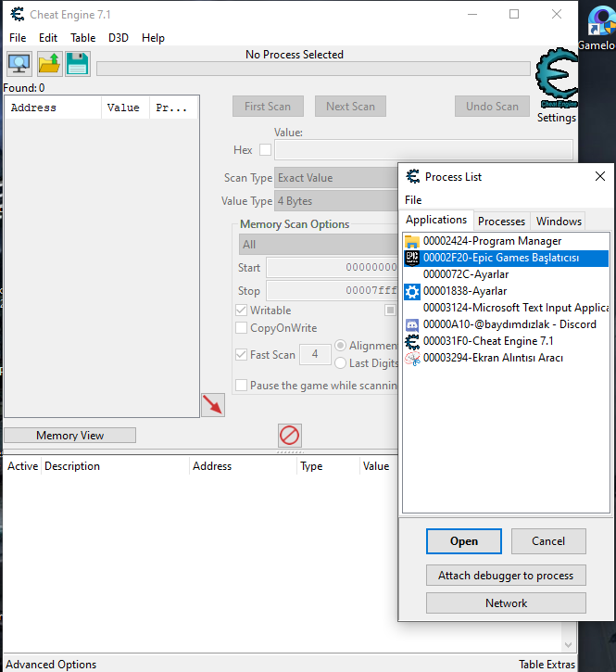Select 00002F20-Epic Games Başlatıcısı entry
The height and width of the screenshot is (672, 616).
coord(506,258)
